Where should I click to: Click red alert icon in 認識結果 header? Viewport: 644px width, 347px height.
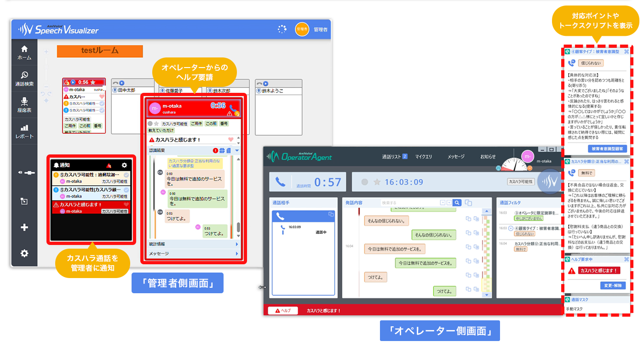215,150
